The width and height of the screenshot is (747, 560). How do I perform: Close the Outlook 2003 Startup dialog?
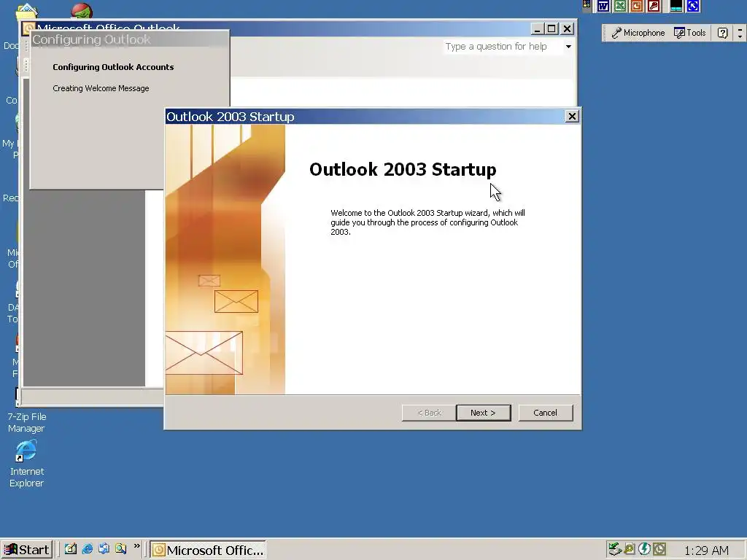(572, 116)
